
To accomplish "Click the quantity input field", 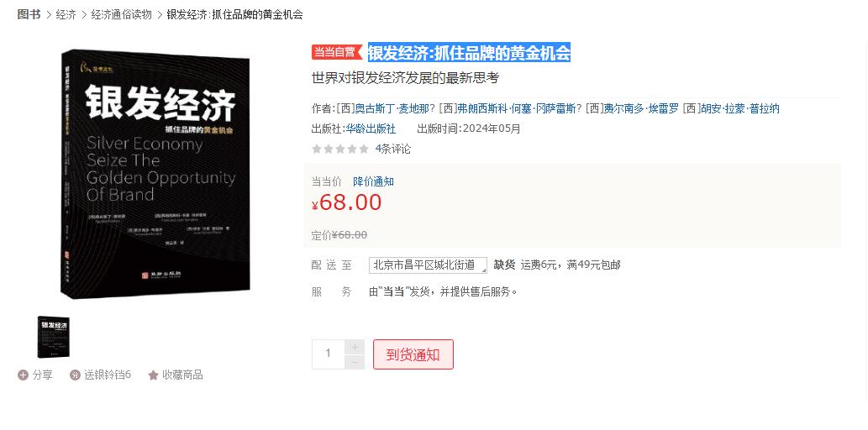I will tap(329, 354).
